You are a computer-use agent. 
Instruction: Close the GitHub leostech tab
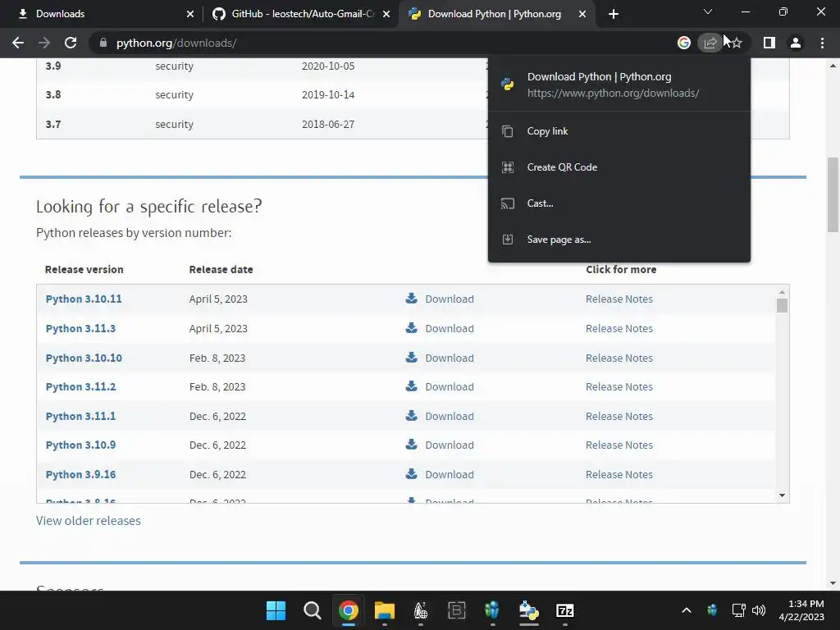386,14
